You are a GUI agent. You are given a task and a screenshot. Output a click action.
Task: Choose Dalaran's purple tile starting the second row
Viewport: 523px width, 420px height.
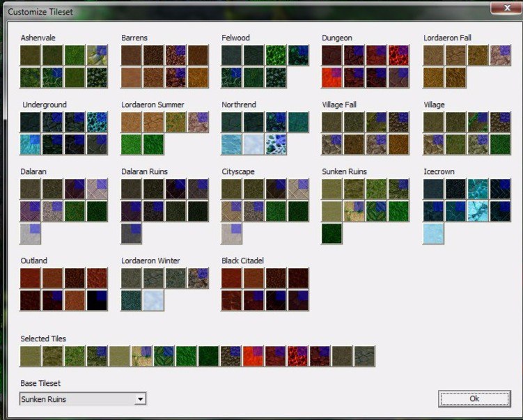point(30,211)
